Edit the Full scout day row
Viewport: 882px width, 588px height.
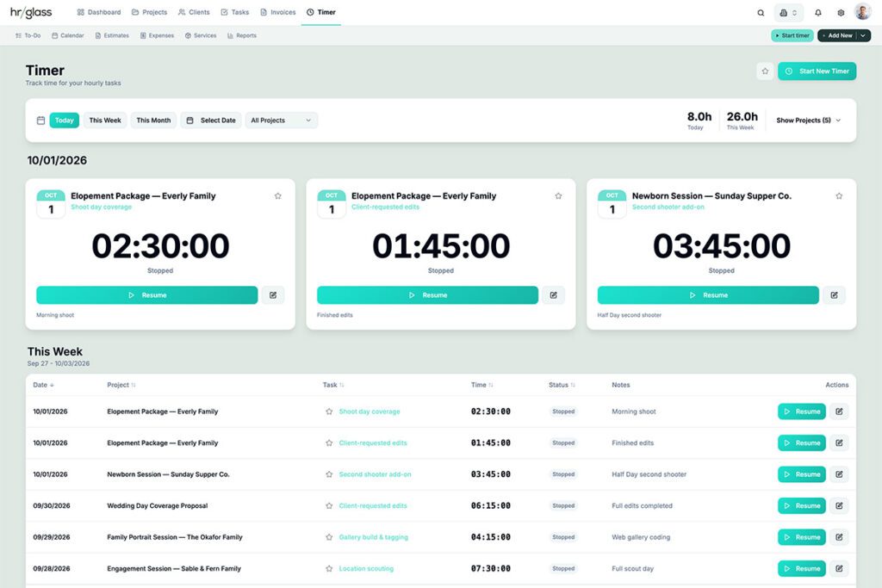(839, 569)
